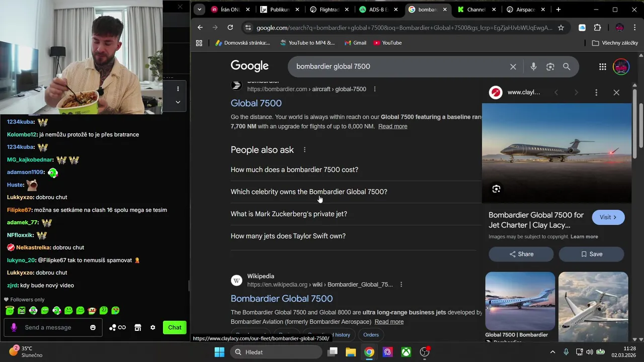Open Windows taskbar Hledat search box
Screen dimensions: 644x362
pyautogui.click(x=276, y=352)
